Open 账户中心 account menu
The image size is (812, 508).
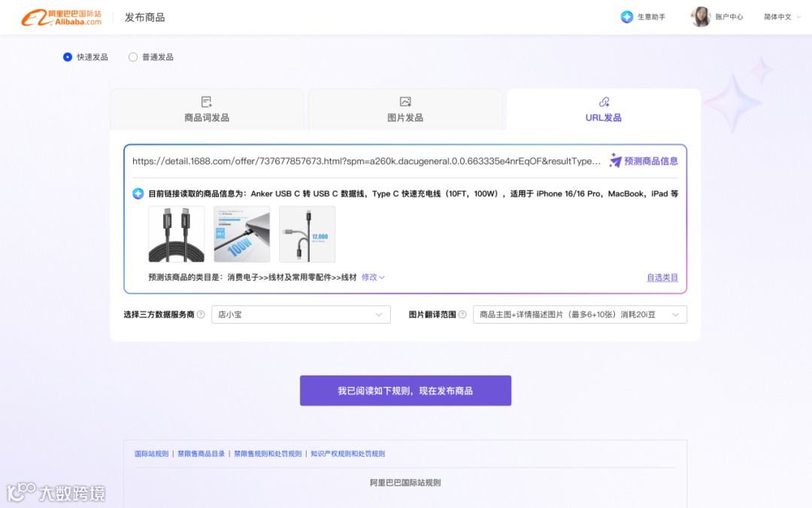tap(729, 17)
